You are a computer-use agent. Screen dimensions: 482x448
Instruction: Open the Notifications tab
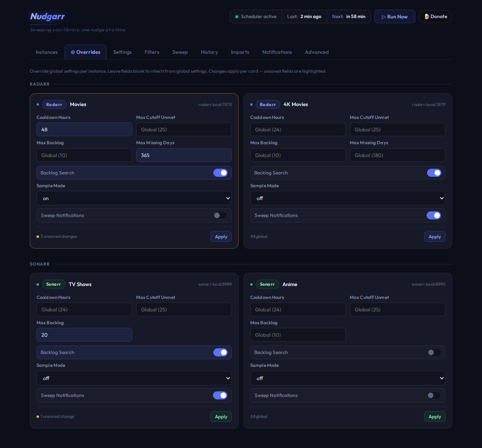(277, 52)
